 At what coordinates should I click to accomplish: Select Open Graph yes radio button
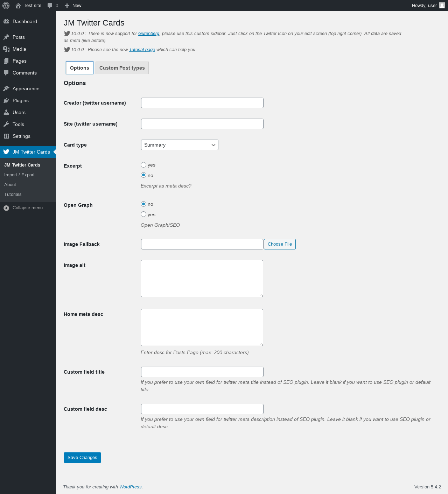pyautogui.click(x=143, y=214)
